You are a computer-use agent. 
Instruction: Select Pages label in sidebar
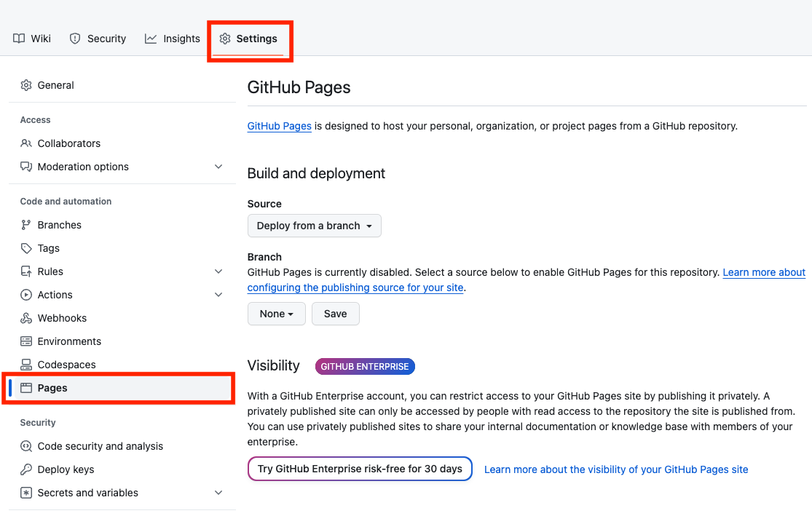[x=52, y=388]
